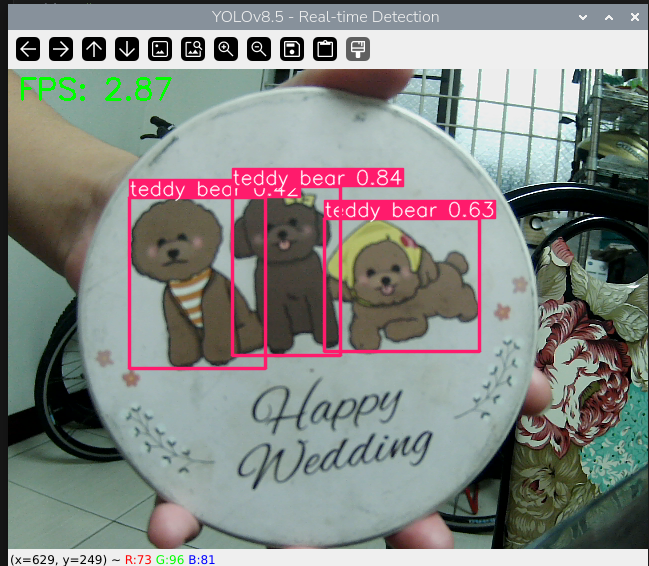Click the pixel coordinates in the status bar

58,560
